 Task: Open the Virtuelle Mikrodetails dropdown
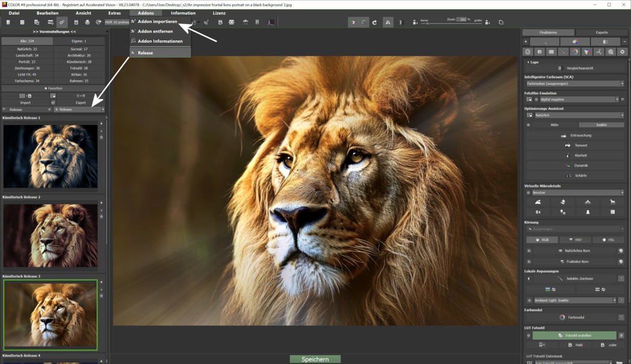[578, 193]
